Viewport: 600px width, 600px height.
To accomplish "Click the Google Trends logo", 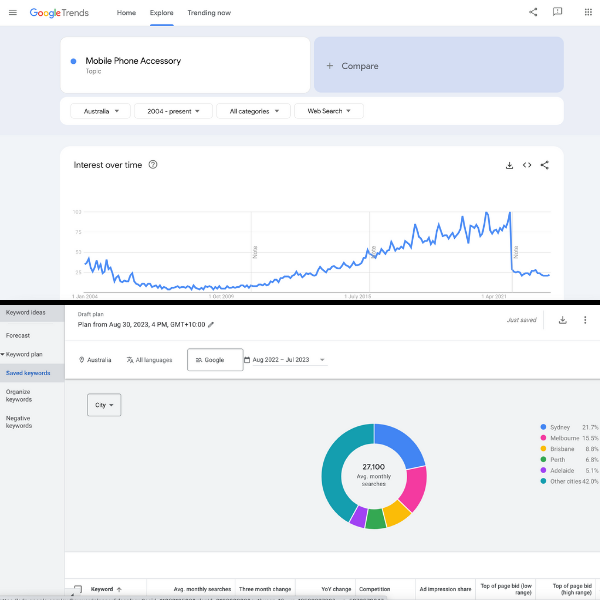I will point(59,13).
